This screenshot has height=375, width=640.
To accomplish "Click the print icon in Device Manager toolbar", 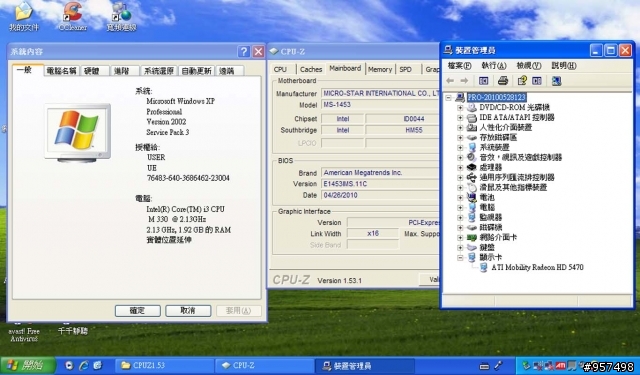I will point(503,81).
